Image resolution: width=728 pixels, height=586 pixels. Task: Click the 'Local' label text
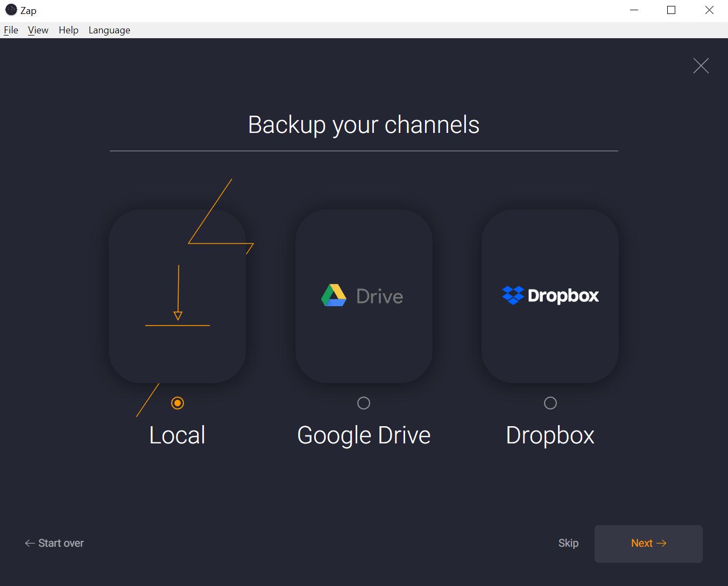[178, 435]
